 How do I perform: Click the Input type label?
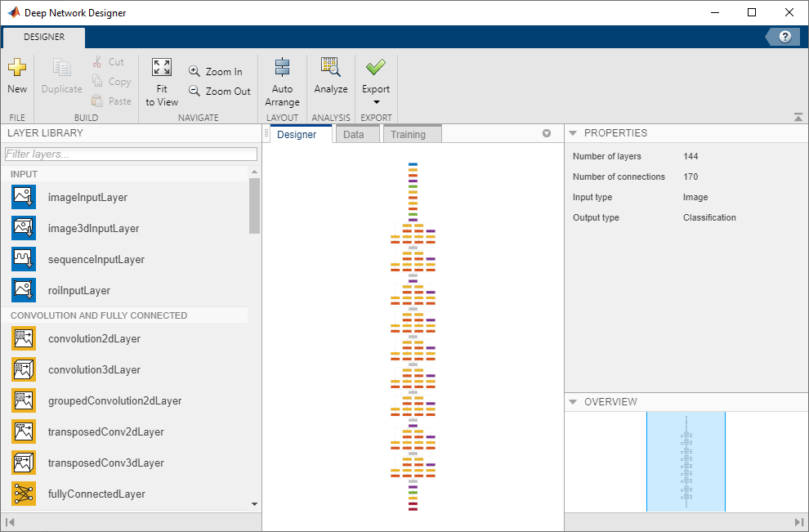coord(592,197)
